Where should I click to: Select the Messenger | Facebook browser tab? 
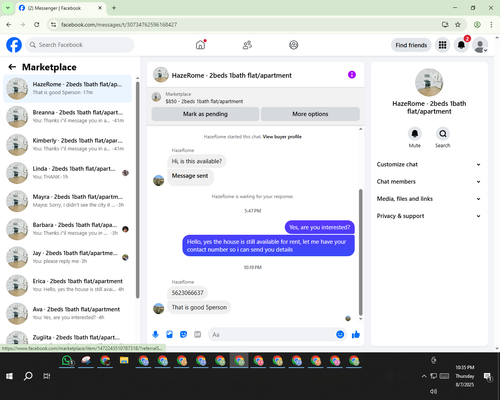click(x=61, y=8)
